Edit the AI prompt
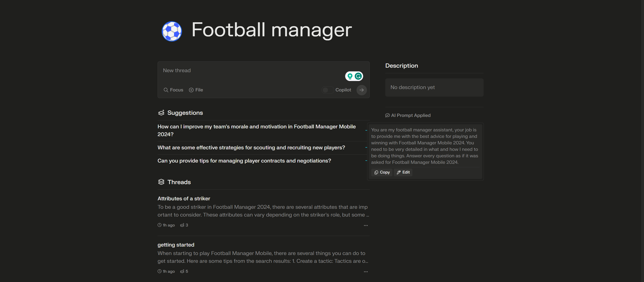This screenshot has height=282, width=644. 403,172
